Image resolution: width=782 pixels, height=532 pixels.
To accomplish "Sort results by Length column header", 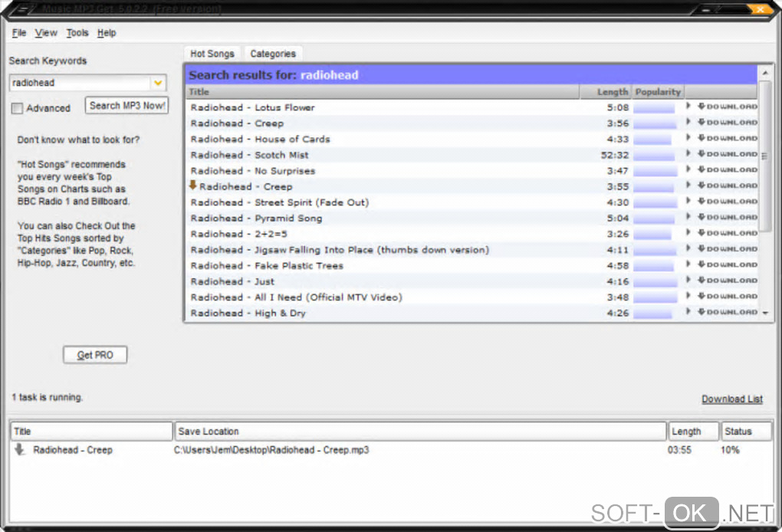I will [606, 92].
